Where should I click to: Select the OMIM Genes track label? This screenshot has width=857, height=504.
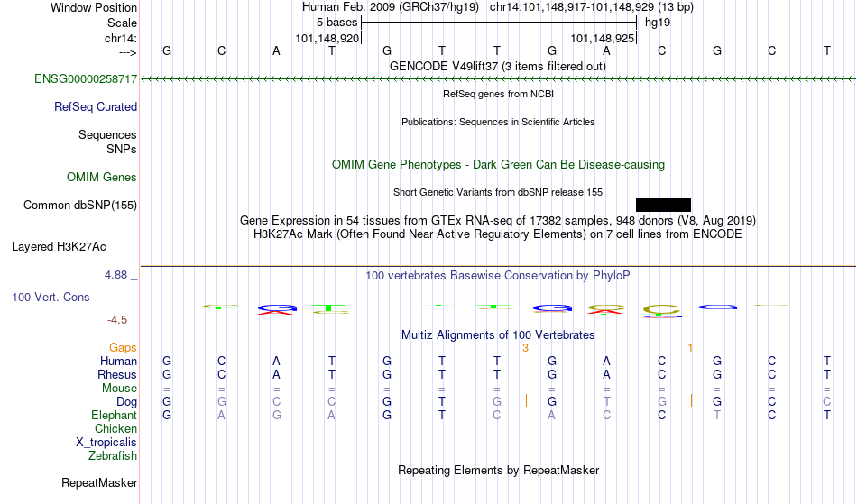(101, 178)
